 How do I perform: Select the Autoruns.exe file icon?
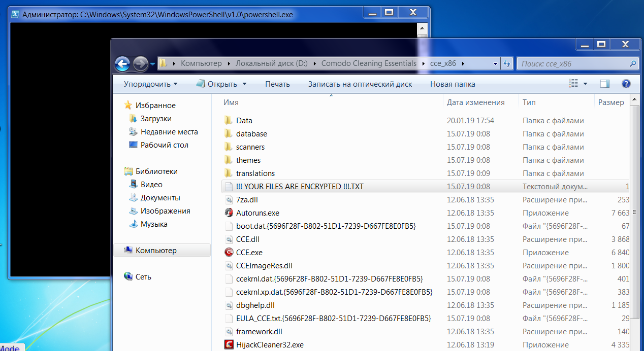tap(229, 213)
